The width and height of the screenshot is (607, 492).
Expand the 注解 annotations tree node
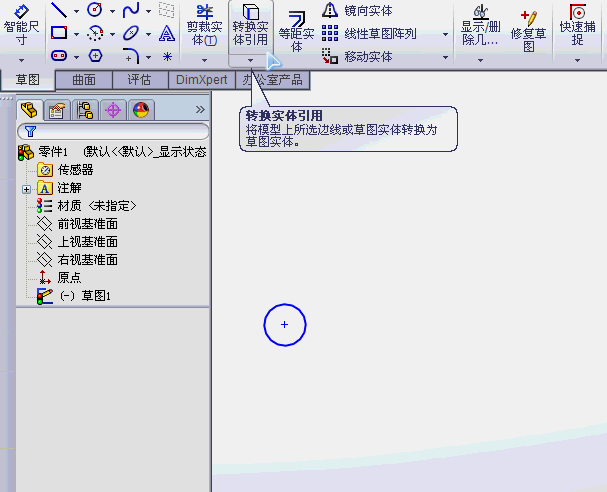pyautogui.click(x=26, y=189)
